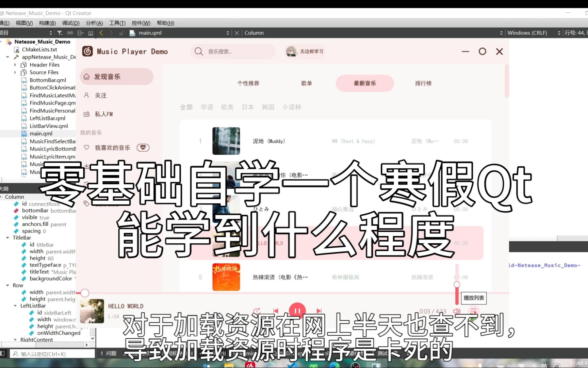Open the Column symbol dropdown
This screenshot has height=368, width=588.
[501, 33]
